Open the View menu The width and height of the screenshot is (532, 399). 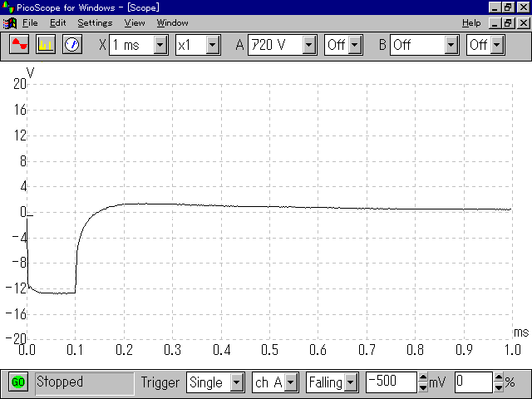pyautogui.click(x=135, y=22)
